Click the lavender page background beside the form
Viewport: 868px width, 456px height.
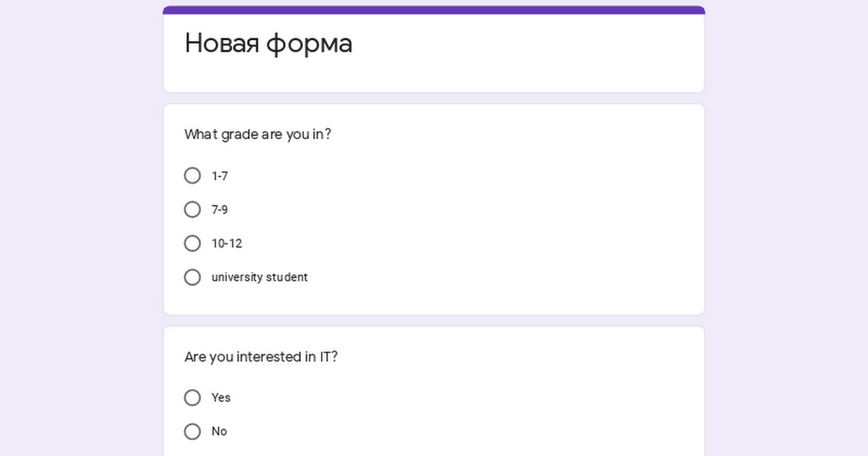click(x=80, y=217)
